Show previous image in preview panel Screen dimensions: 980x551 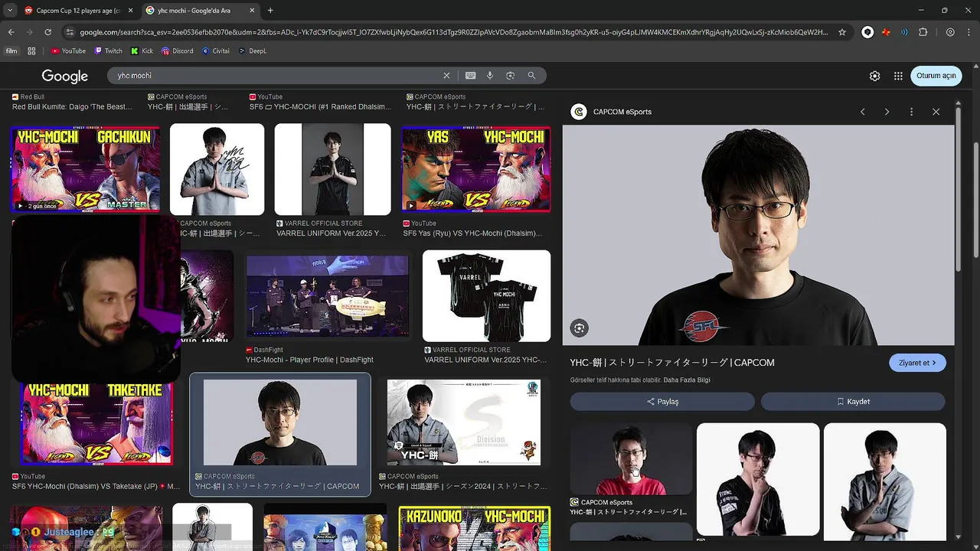[862, 112]
